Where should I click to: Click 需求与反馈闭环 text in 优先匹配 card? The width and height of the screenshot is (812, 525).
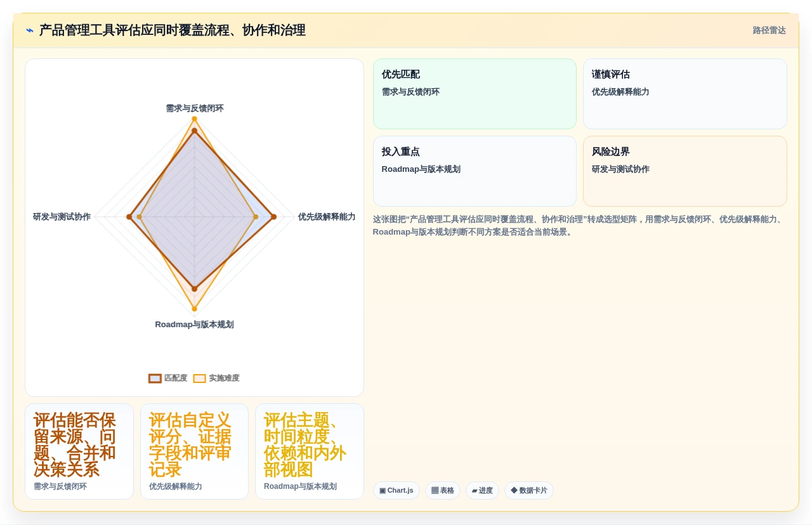410,92
